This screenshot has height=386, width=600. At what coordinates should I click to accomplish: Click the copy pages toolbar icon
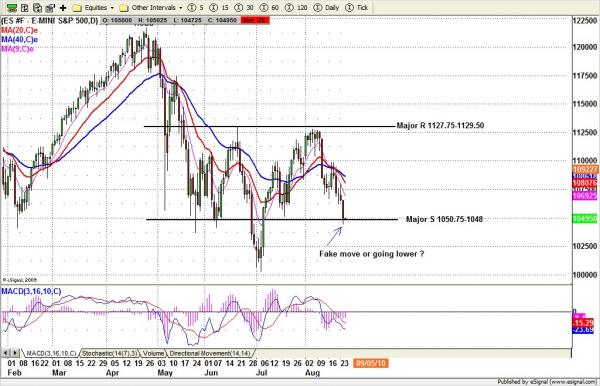click(x=37, y=7)
